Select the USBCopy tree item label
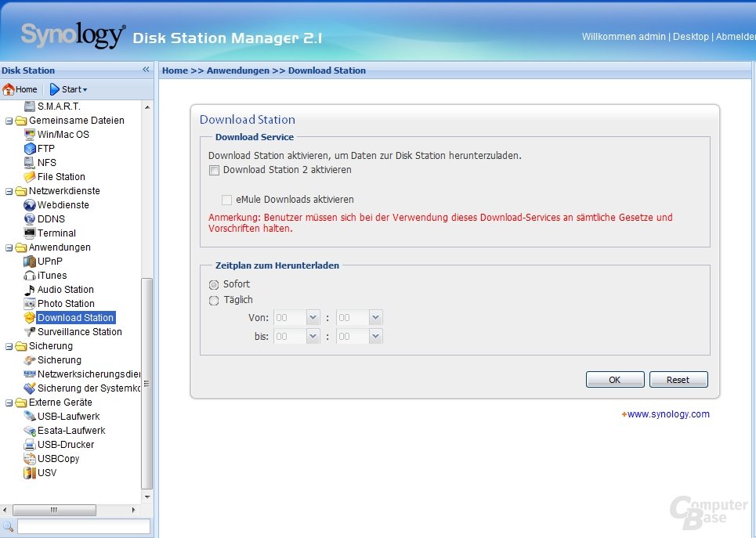756x538 pixels. pyautogui.click(x=58, y=458)
